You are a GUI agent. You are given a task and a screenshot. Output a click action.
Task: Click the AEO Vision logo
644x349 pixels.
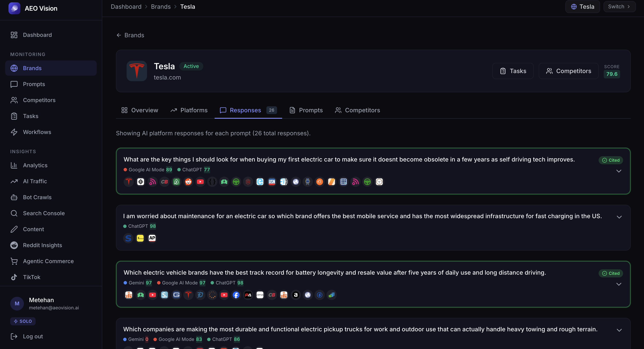[x=14, y=8]
